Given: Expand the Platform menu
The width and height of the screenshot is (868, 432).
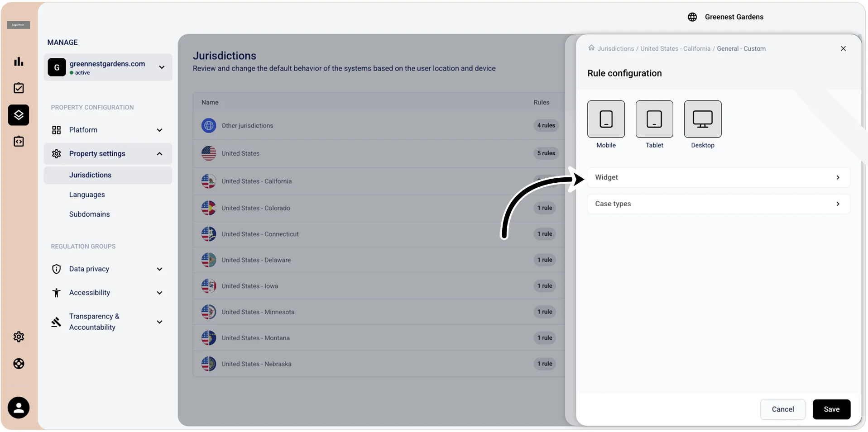Looking at the screenshot, I should pyautogui.click(x=108, y=130).
